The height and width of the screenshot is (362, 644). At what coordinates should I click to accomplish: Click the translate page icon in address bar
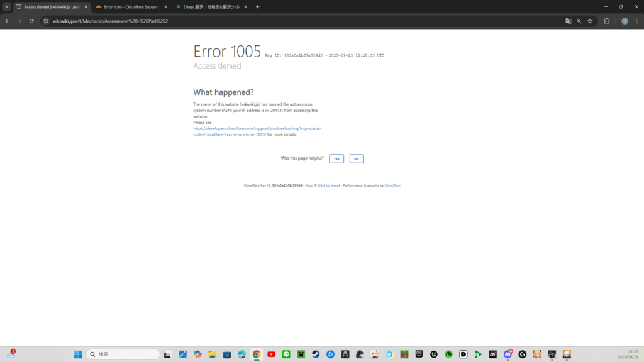569,21
